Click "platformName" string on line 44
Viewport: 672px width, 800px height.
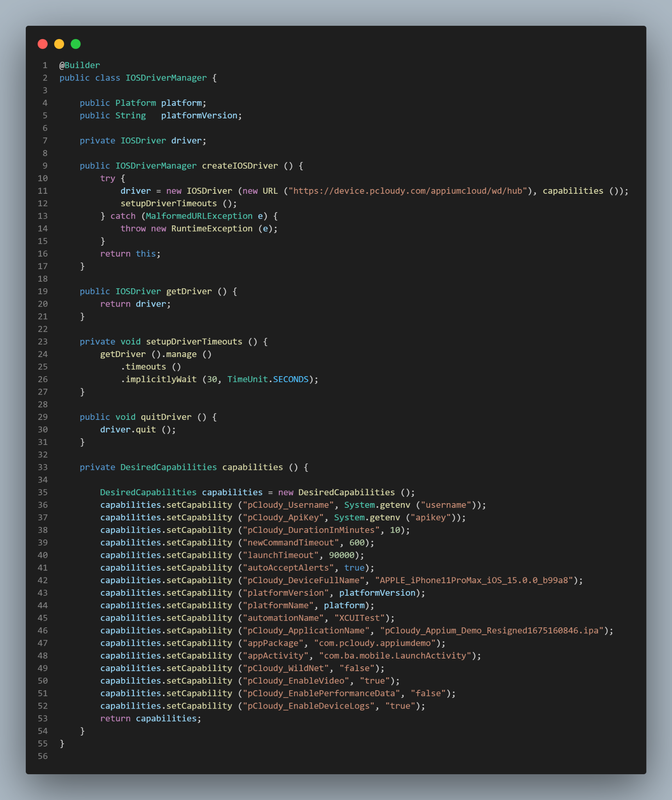[x=278, y=605]
